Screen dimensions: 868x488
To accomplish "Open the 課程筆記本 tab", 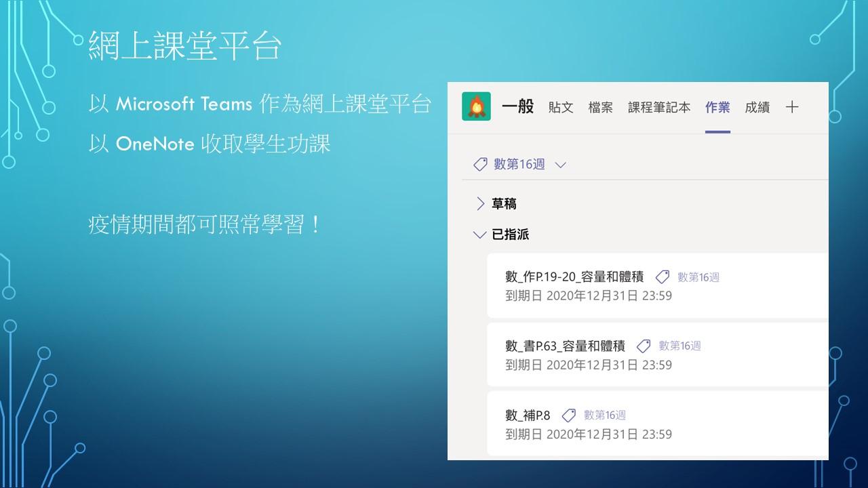I will [659, 107].
